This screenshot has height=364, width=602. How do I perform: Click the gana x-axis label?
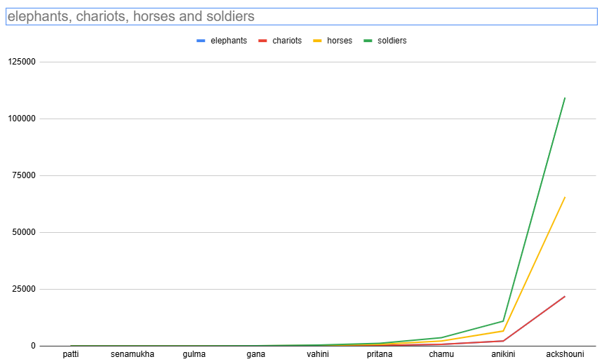(x=255, y=354)
